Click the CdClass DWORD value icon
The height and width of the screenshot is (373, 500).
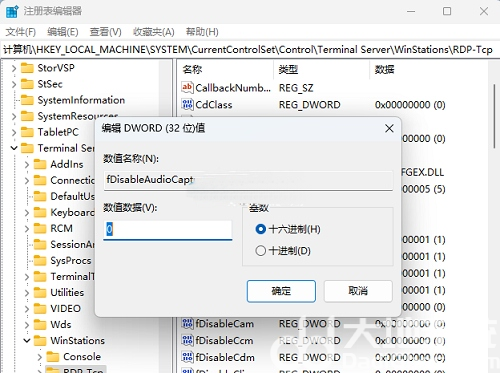[187, 104]
